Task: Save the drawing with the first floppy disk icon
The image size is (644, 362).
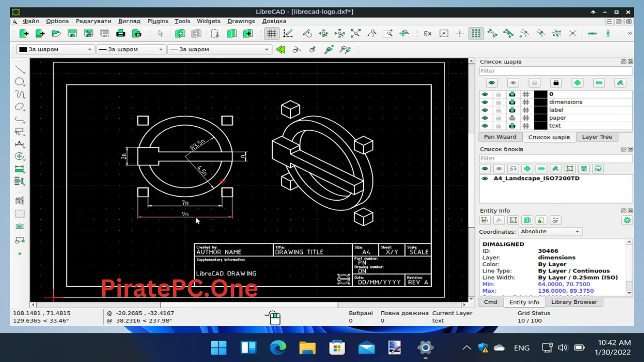Action: point(72,33)
